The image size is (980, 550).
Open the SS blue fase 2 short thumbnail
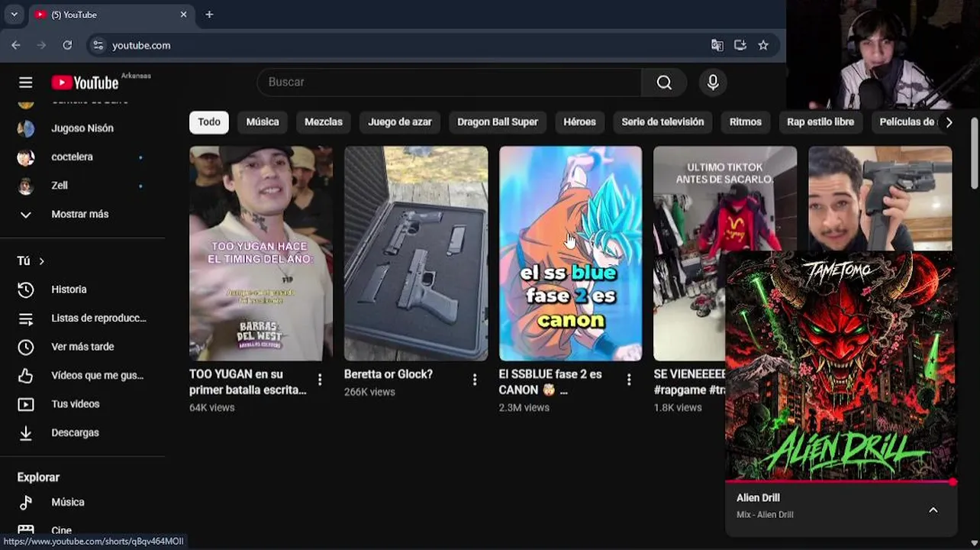(571, 254)
